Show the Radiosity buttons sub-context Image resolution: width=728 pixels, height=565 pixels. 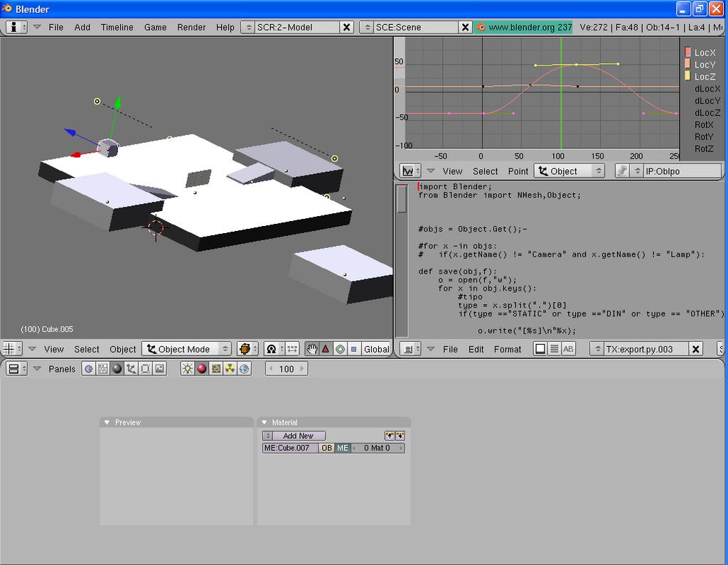pyautogui.click(x=230, y=369)
